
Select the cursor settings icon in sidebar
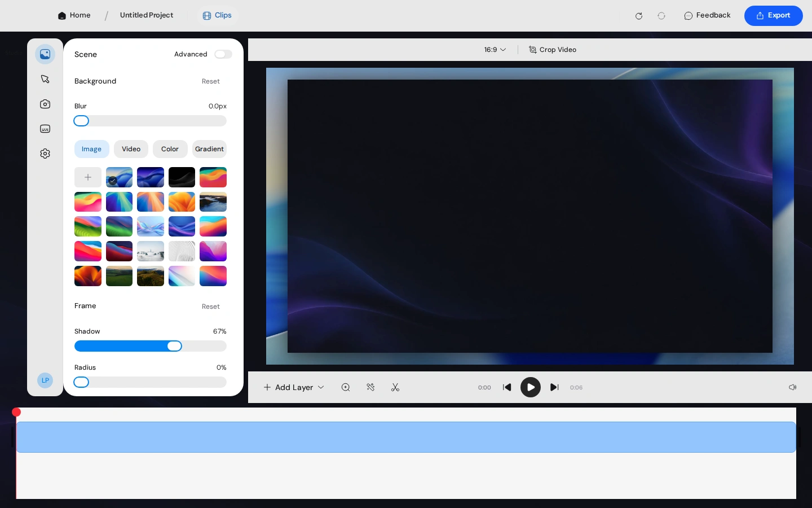click(45, 79)
